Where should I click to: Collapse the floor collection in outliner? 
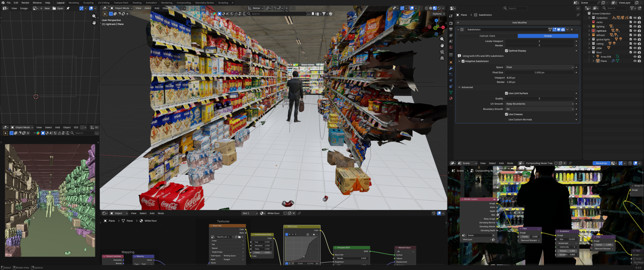point(589,52)
